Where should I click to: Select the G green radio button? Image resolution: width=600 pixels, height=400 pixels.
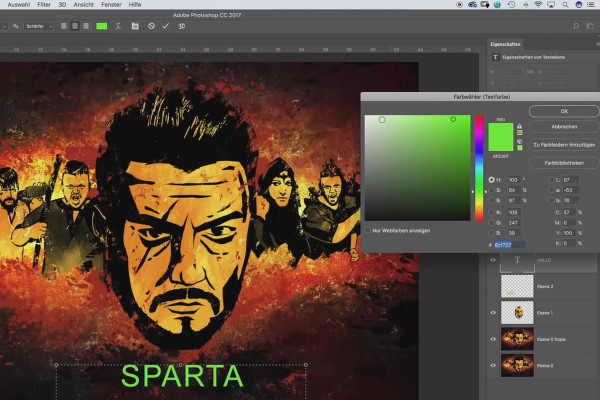491,222
